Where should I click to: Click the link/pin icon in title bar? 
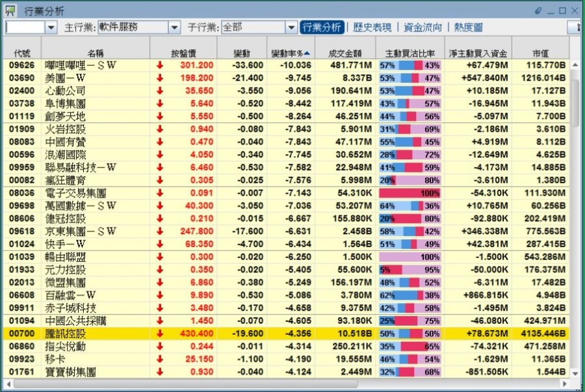click(538, 10)
